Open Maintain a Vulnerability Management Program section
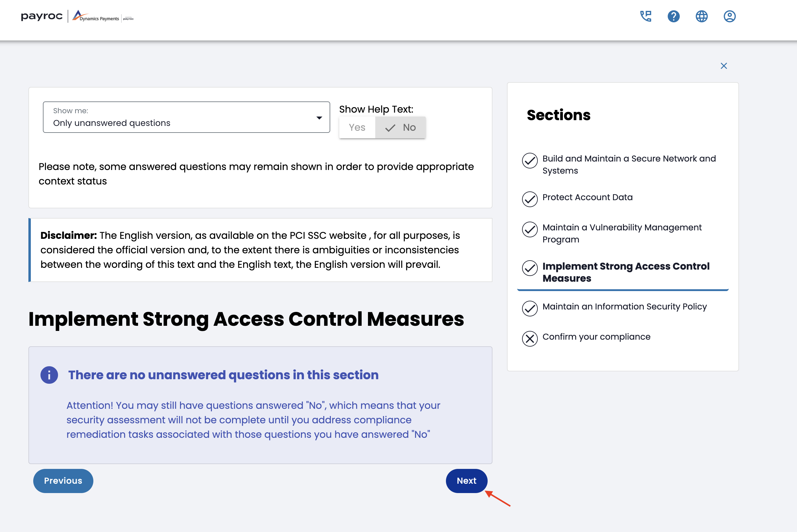The width and height of the screenshot is (797, 532). (621, 233)
